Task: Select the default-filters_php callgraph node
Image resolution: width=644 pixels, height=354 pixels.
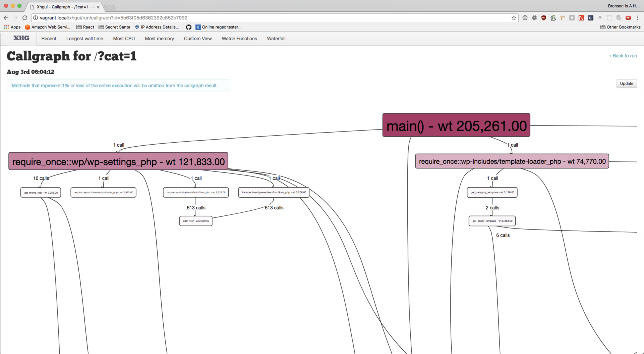Action: pyautogui.click(x=196, y=193)
